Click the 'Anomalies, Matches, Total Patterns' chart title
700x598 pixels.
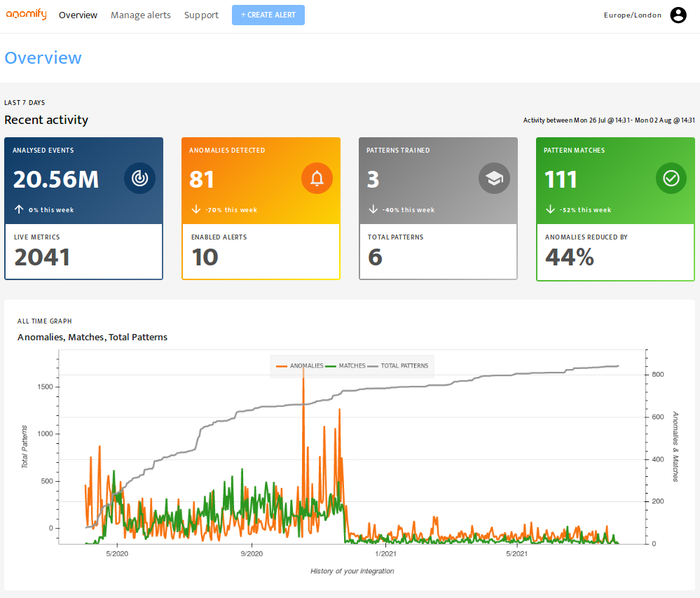92,338
